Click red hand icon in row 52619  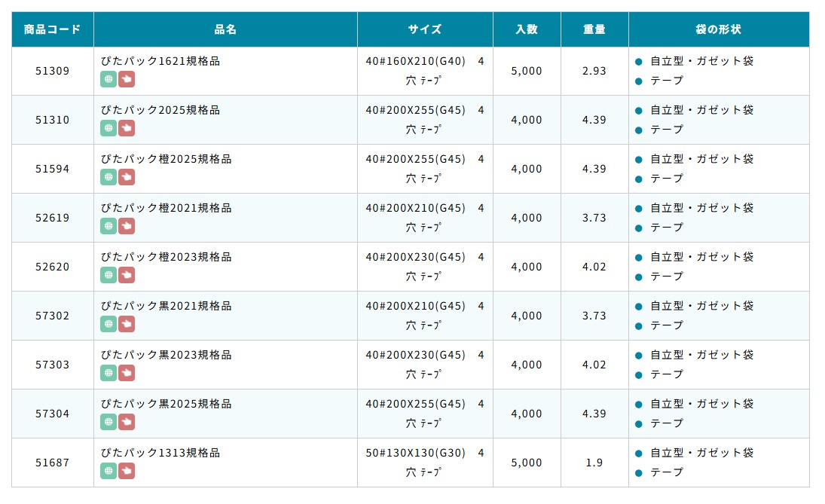click(x=127, y=226)
